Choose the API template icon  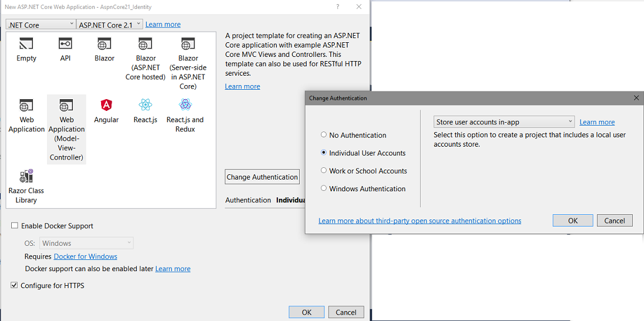pos(65,43)
